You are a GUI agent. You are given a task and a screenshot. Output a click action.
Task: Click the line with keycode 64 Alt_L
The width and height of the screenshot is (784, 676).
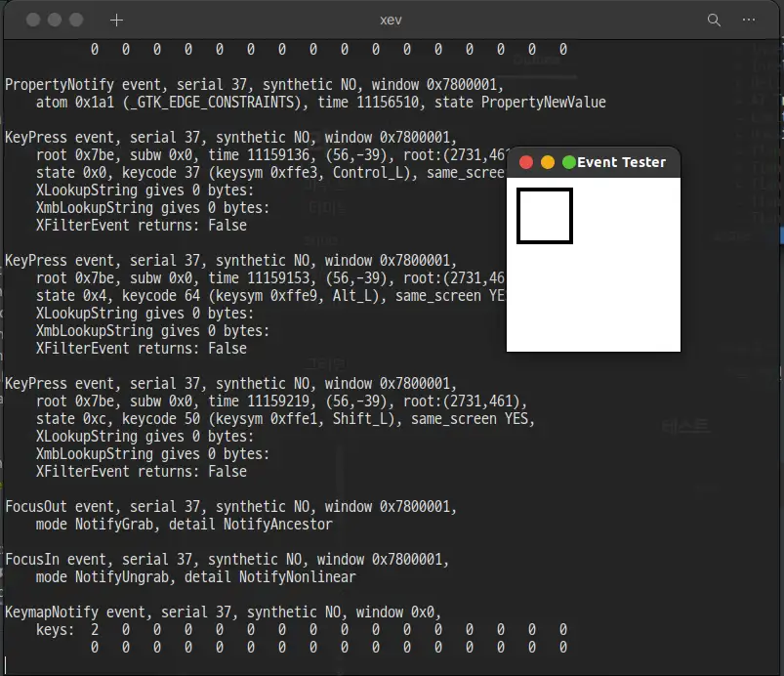click(270, 296)
